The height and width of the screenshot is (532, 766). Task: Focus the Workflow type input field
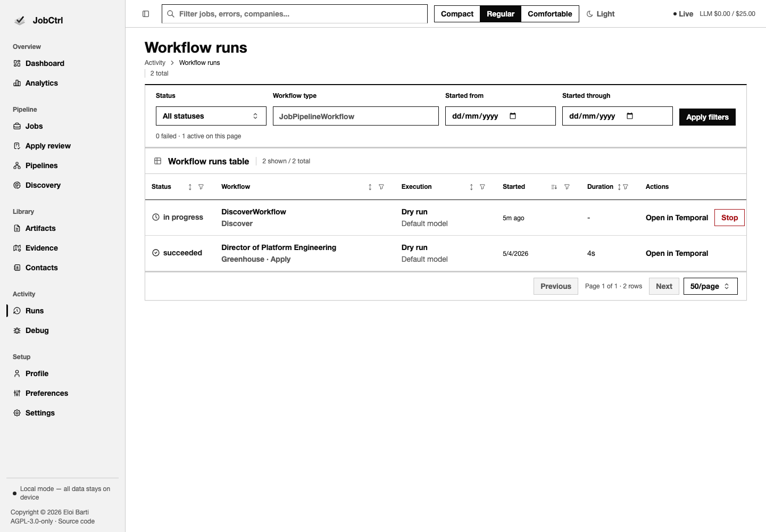pos(356,116)
